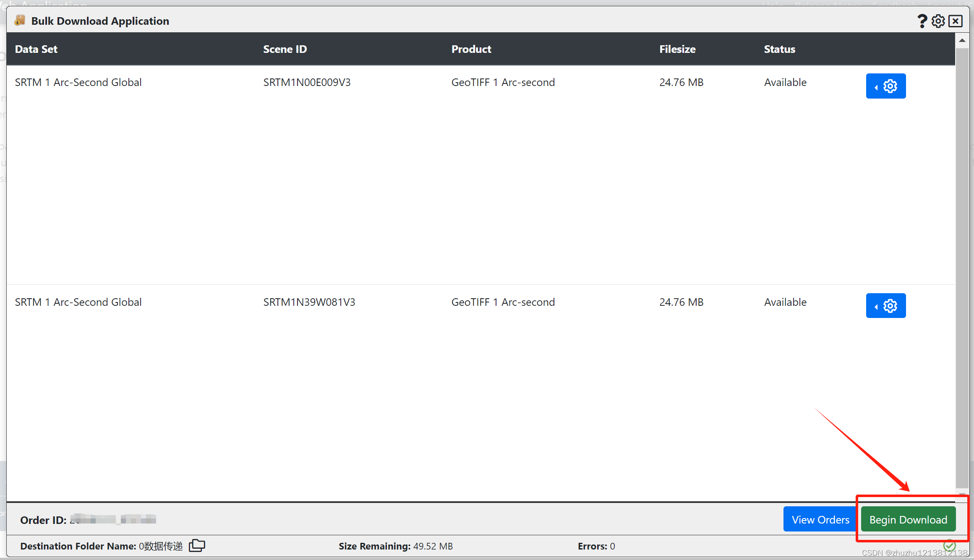
Task: Open the help question mark icon
Action: click(922, 21)
